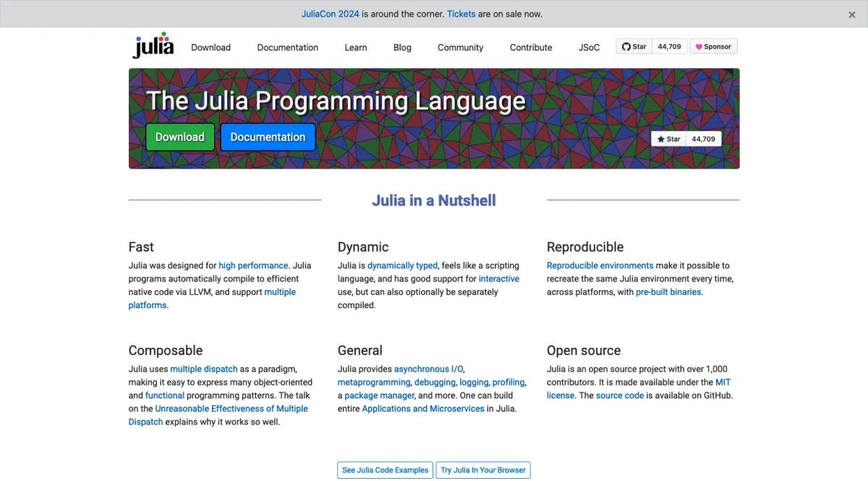Click the heart Sponsor button
The width and height of the screenshot is (868, 481).
[713, 46]
